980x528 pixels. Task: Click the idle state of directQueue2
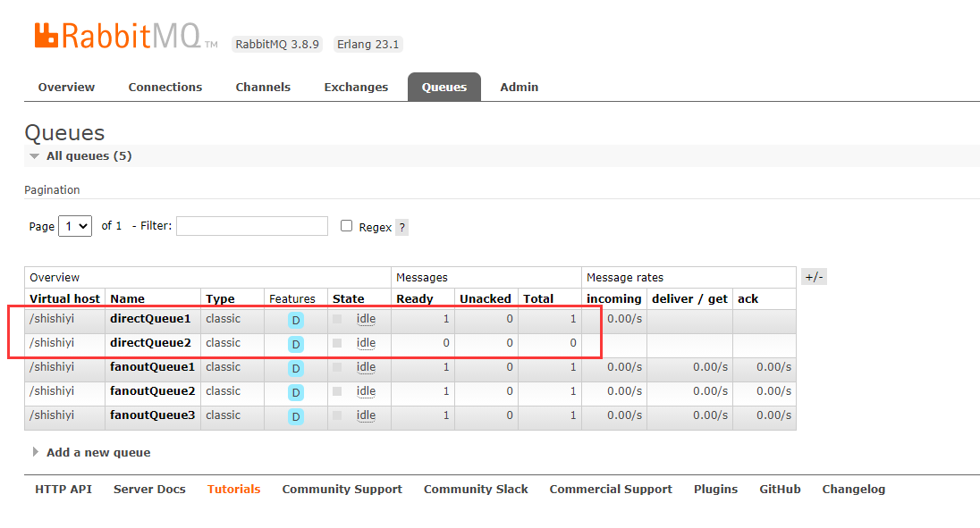366,343
